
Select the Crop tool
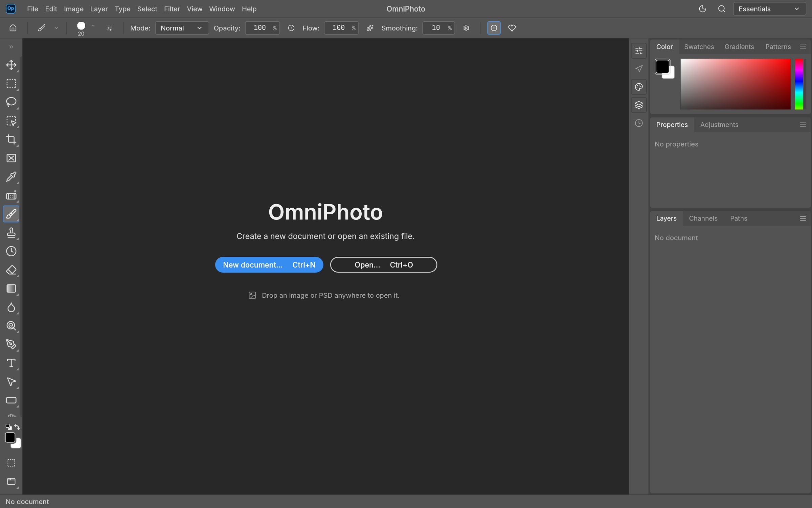11,140
